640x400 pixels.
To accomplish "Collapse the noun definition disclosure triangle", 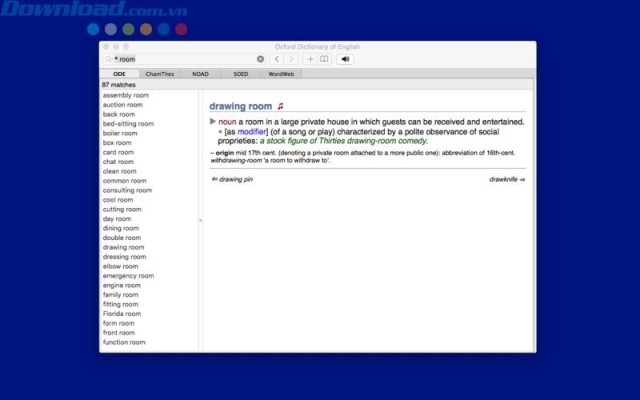I will tap(213, 121).
